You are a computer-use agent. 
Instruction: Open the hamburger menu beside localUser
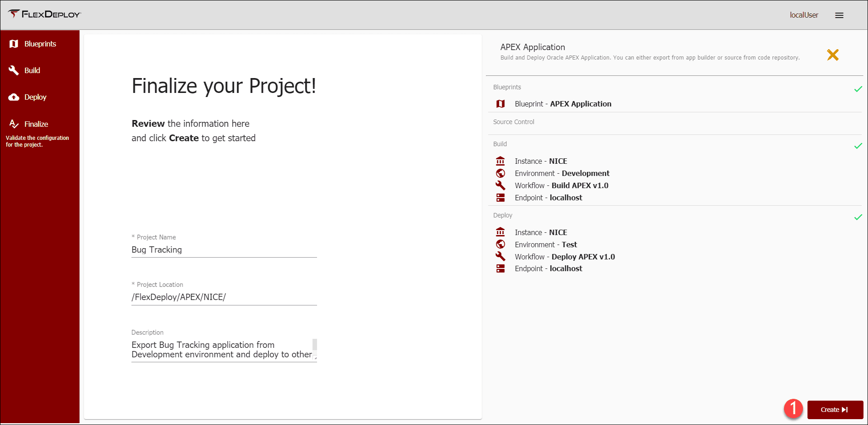click(839, 15)
